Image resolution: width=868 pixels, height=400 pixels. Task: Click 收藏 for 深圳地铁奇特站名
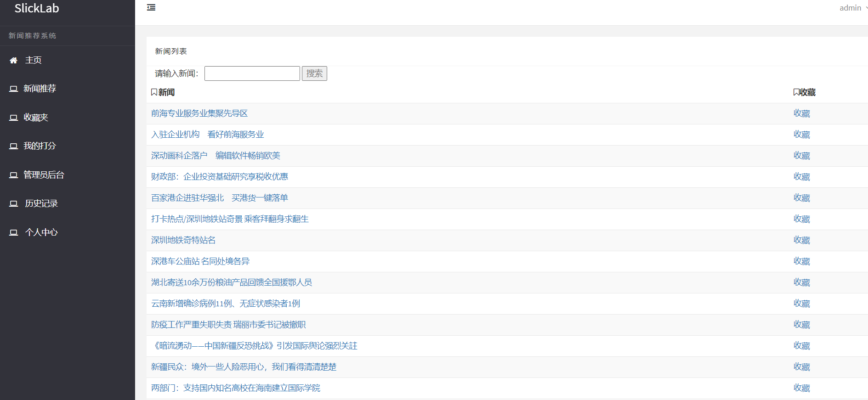pos(802,240)
